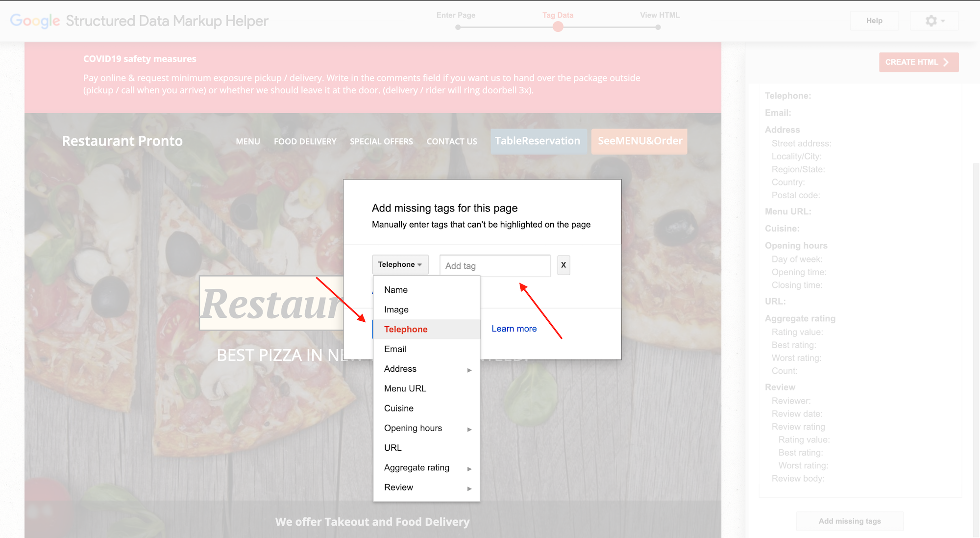Open the settings gear menu
This screenshot has height=538, width=980.
(932, 21)
